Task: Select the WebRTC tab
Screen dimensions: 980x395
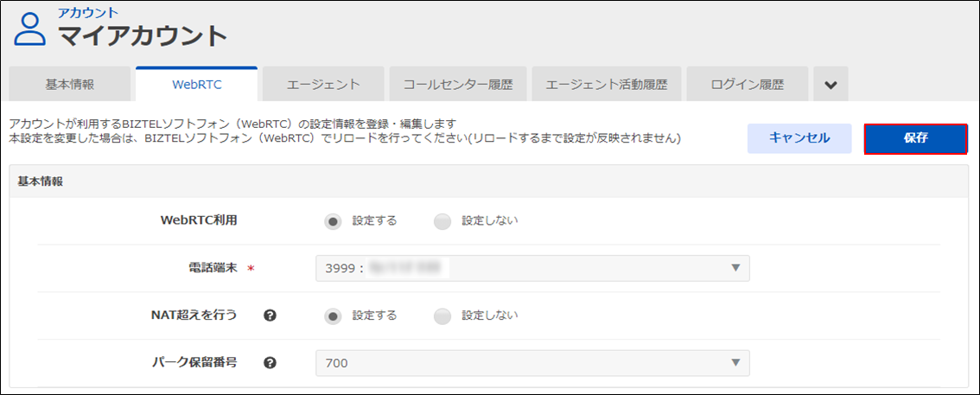Action: [196, 85]
